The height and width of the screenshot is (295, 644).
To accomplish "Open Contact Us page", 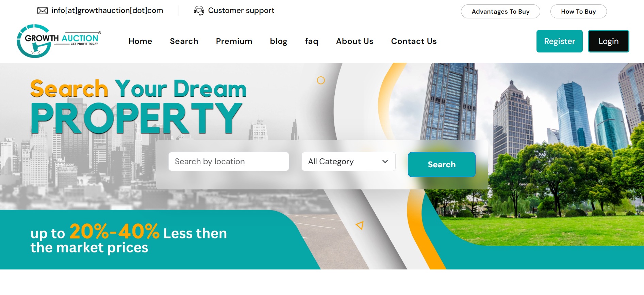I will (414, 41).
